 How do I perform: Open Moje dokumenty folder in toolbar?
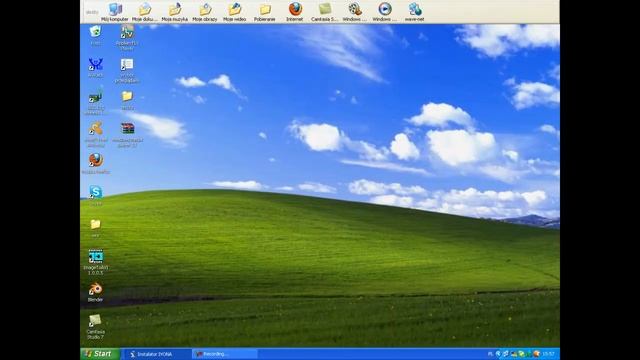(144, 12)
